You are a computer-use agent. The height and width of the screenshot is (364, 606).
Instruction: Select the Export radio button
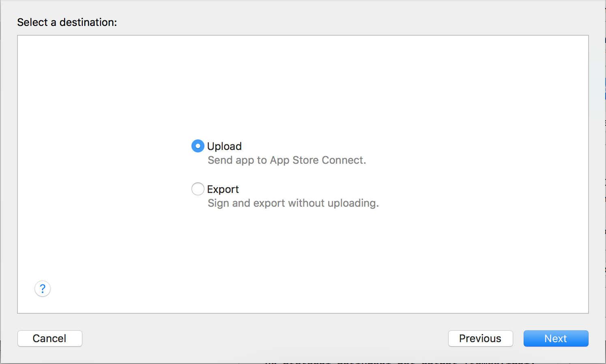(x=198, y=189)
